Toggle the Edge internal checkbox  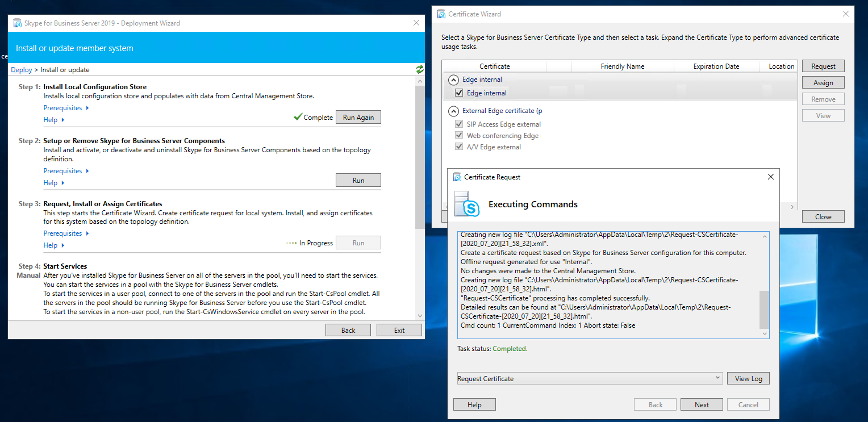(459, 93)
